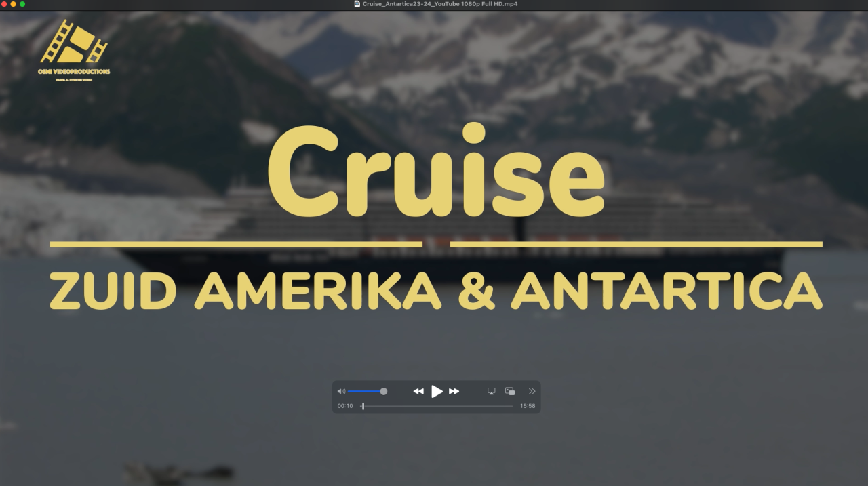Click the large "Cruise" title in video
868x486 pixels.
(435, 174)
